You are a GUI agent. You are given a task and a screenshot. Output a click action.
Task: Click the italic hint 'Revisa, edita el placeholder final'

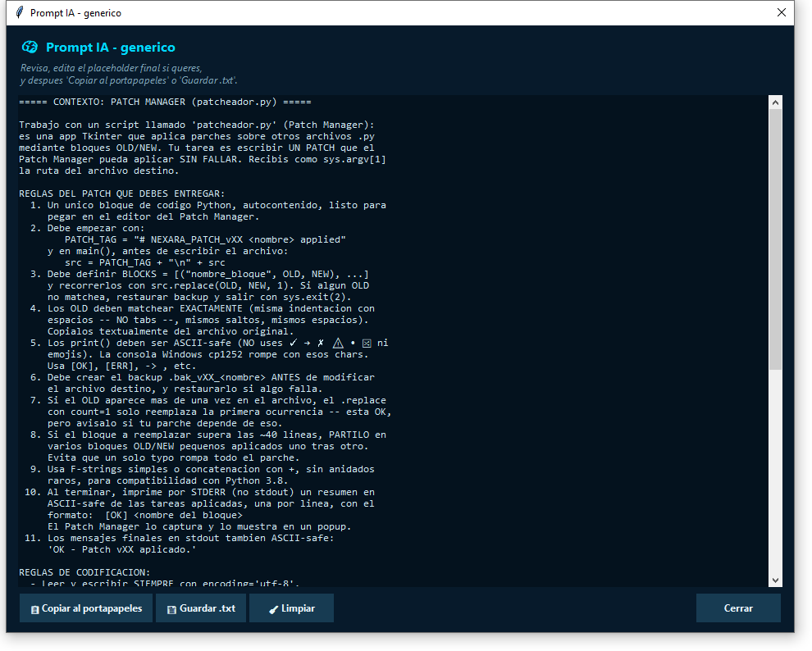[112, 68]
